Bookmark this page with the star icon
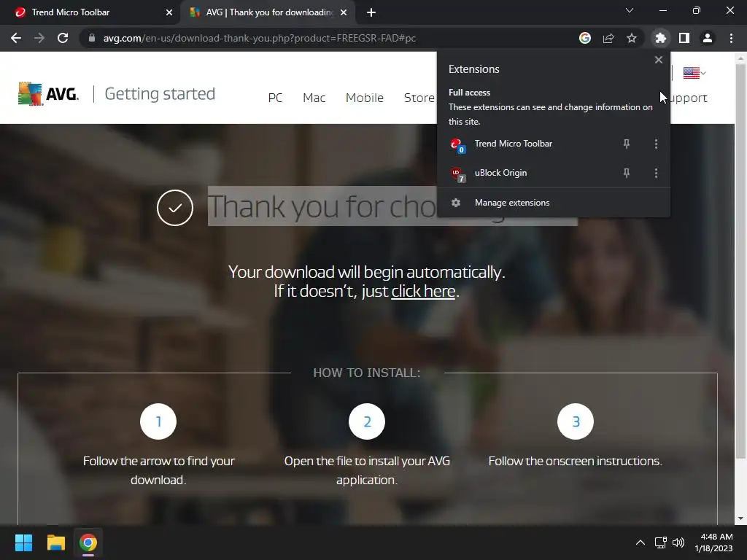 pyautogui.click(x=632, y=38)
